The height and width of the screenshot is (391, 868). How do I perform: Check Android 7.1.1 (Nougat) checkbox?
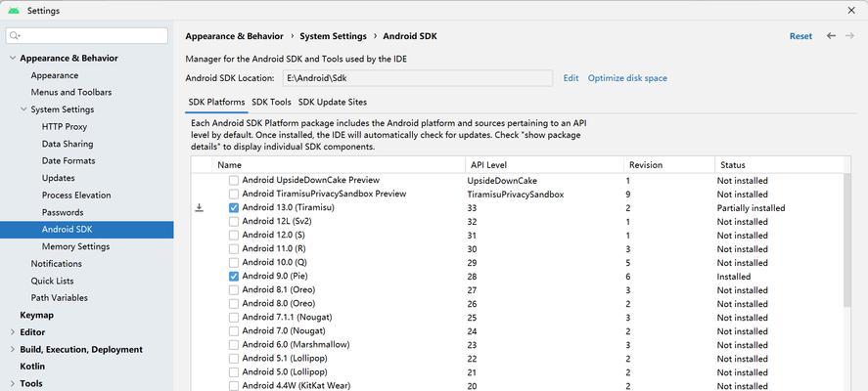234,318
